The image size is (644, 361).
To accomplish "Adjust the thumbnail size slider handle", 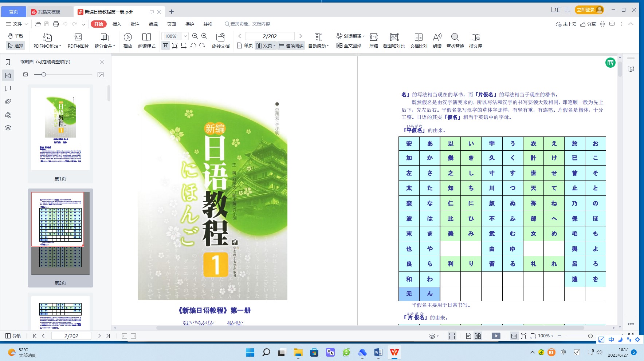I will [44, 75].
